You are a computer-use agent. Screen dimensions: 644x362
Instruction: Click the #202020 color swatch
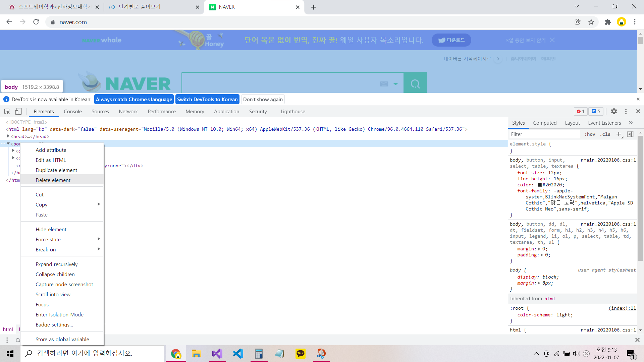(x=540, y=185)
